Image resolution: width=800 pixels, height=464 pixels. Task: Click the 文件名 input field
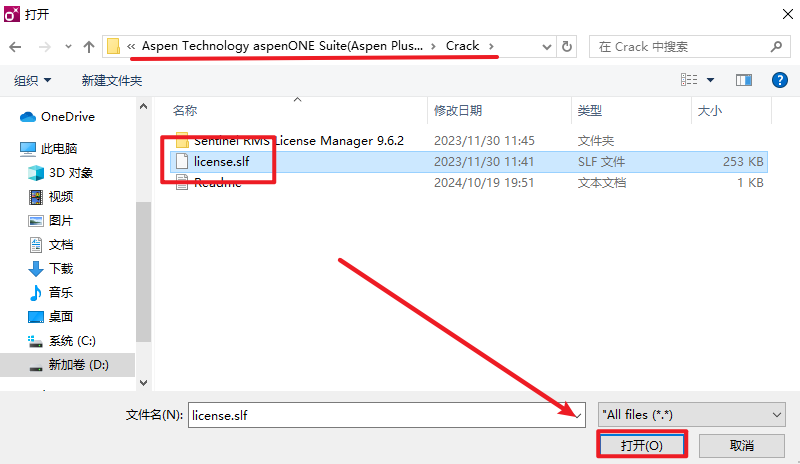pos(385,414)
